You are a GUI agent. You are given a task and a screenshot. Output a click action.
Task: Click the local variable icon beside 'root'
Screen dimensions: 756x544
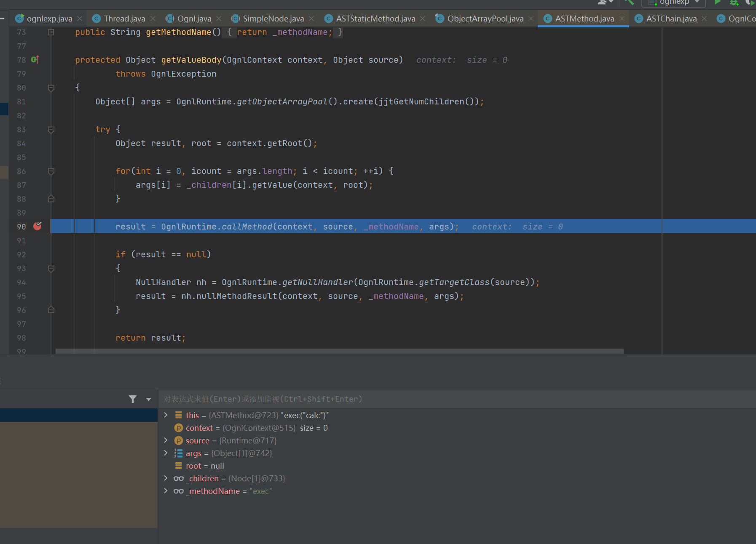(179, 466)
